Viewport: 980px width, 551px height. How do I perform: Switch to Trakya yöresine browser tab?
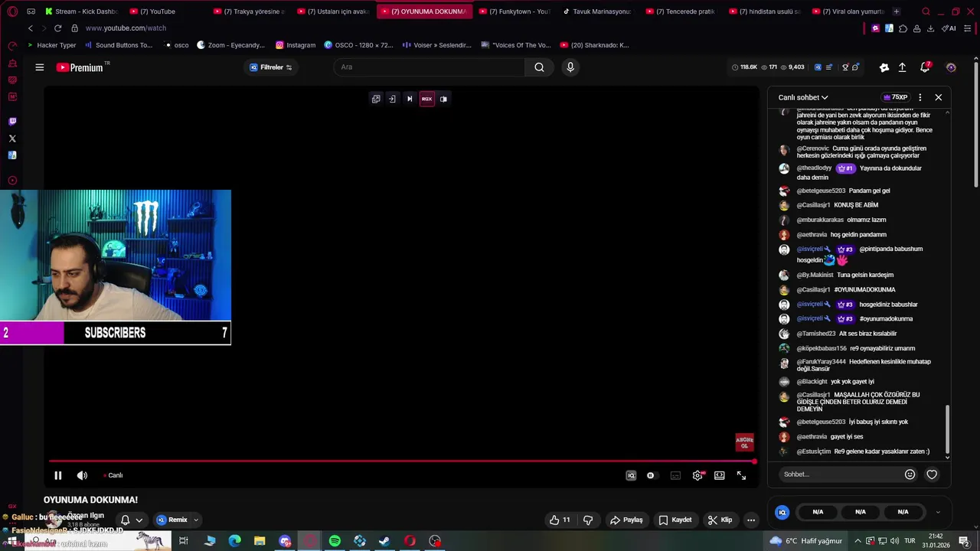pyautogui.click(x=249, y=11)
